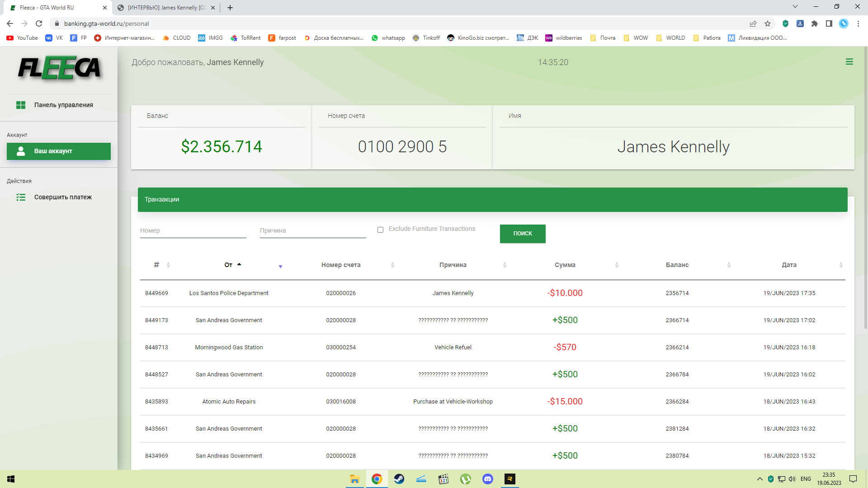Image resolution: width=868 pixels, height=488 pixels.
Task: Open Tinkoff bookmark
Action: coord(426,38)
